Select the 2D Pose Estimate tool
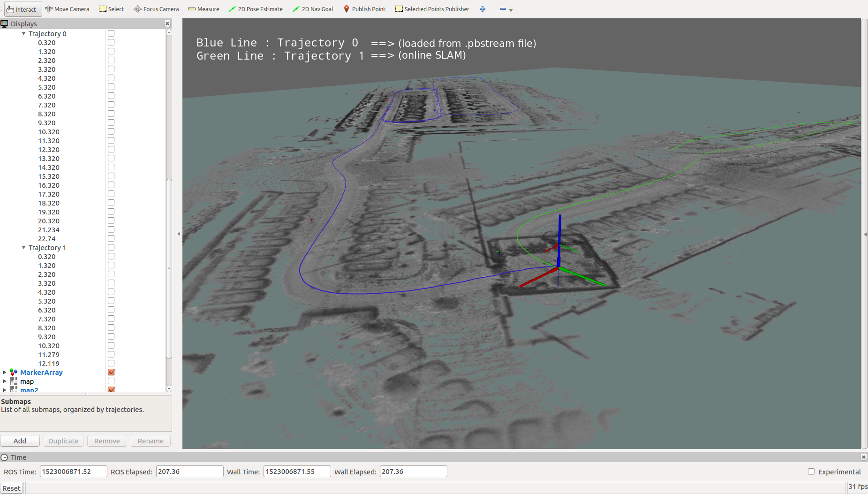This screenshot has width=868, height=495. pos(256,9)
